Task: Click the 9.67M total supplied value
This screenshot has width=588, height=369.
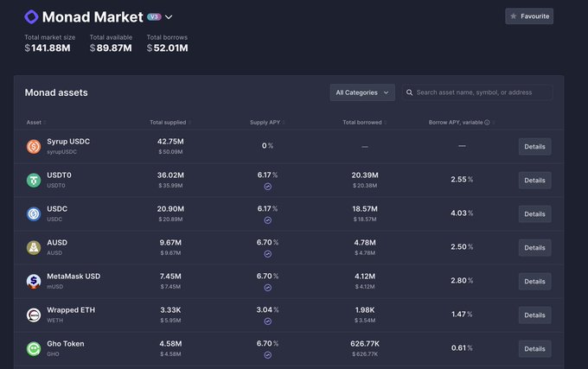Action: click(170, 243)
